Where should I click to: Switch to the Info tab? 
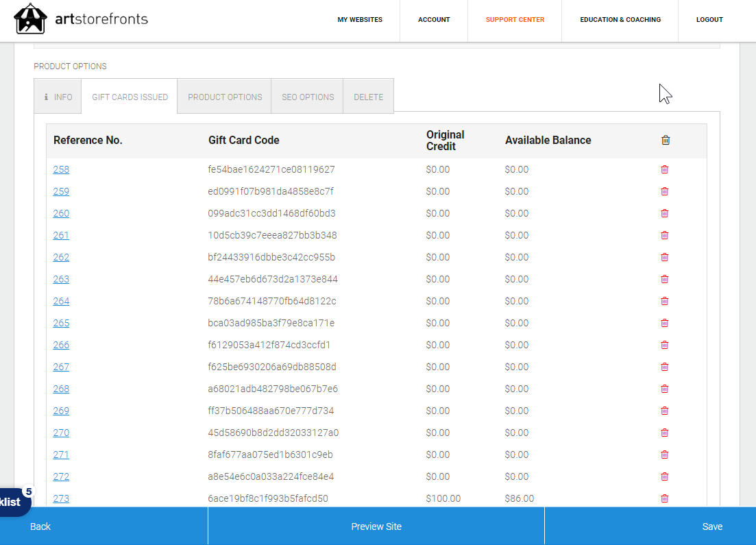click(58, 97)
